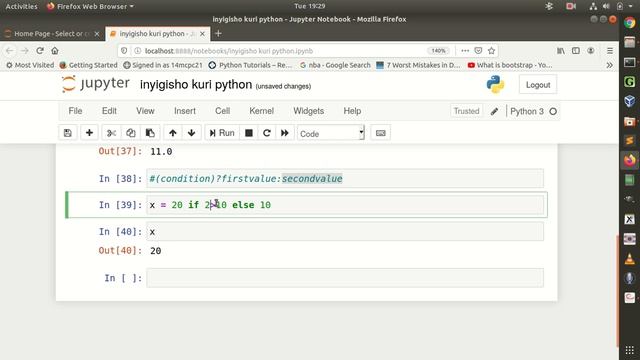The width and height of the screenshot is (640, 360).
Task: Open command palette keyboard icon
Action: [x=380, y=133]
